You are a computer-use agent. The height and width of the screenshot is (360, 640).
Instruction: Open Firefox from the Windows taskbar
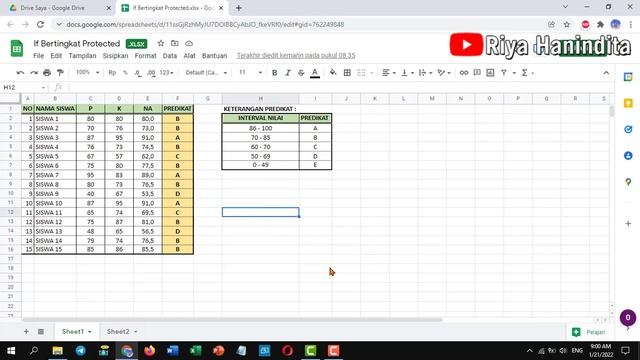(150, 351)
